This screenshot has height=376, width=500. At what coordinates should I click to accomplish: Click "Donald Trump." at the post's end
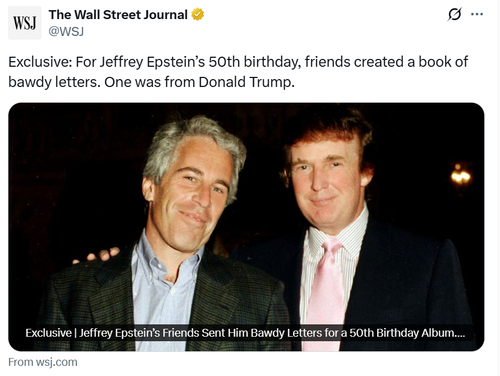[247, 82]
